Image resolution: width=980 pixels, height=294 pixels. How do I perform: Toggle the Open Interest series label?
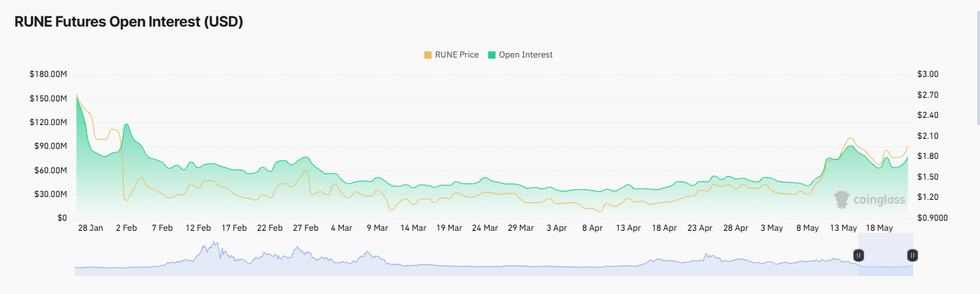526,55
